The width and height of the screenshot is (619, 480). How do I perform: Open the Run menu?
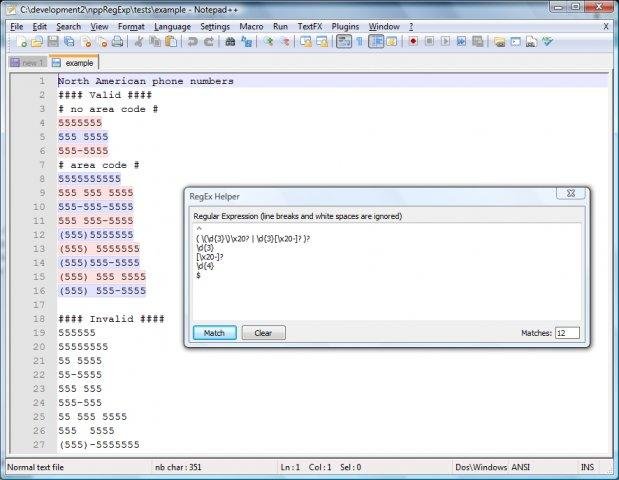pos(280,26)
